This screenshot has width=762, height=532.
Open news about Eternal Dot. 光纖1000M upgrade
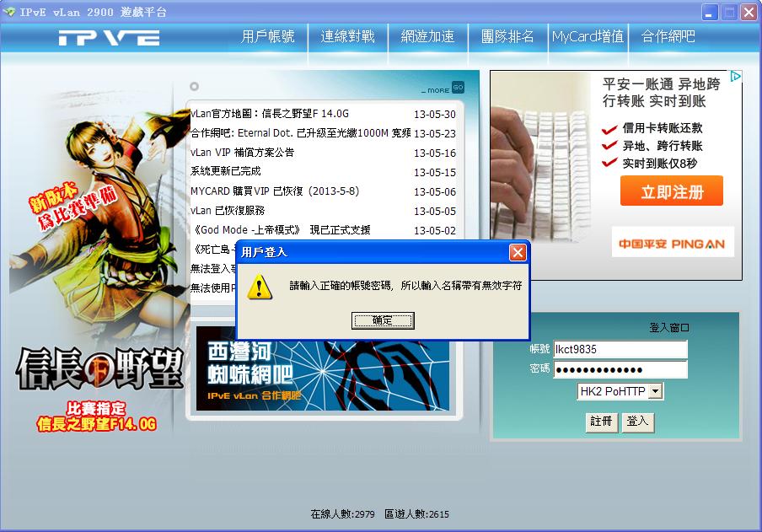pyautogui.click(x=300, y=133)
